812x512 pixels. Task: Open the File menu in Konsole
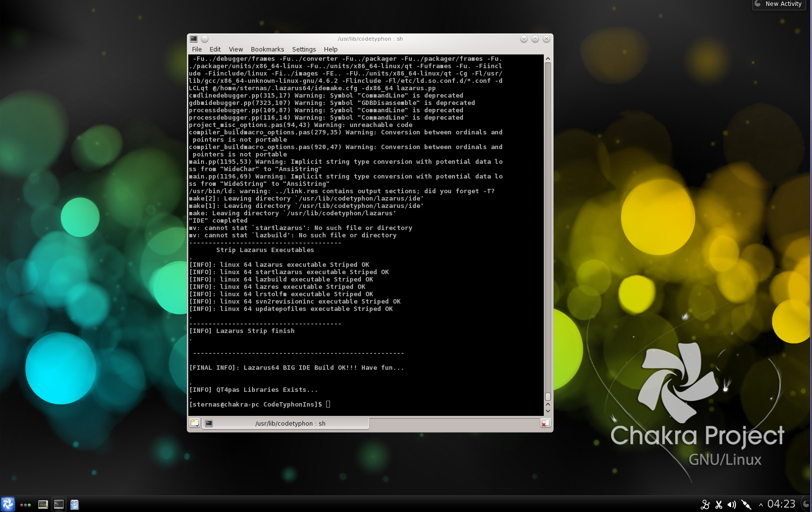pyautogui.click(x=197, y=49)
